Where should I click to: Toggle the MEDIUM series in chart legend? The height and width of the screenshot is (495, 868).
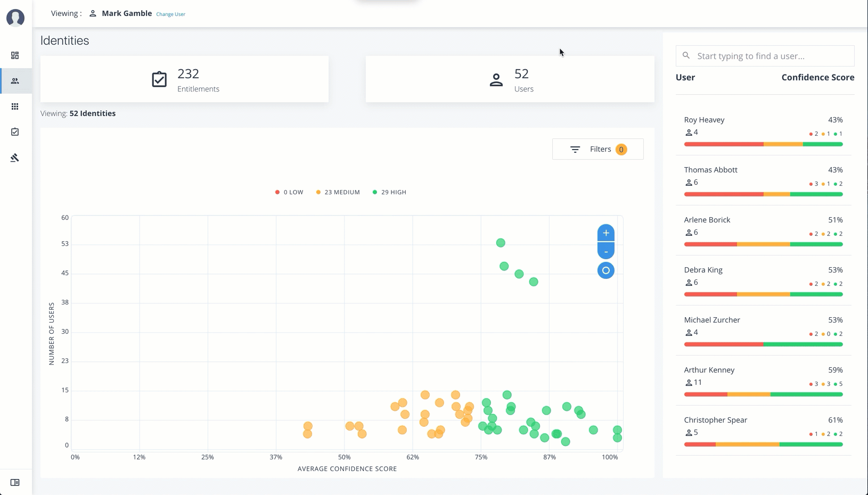pos(338,192)
